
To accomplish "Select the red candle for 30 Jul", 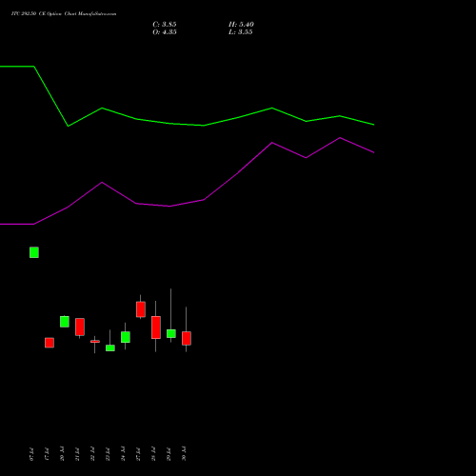I will 187,338.
